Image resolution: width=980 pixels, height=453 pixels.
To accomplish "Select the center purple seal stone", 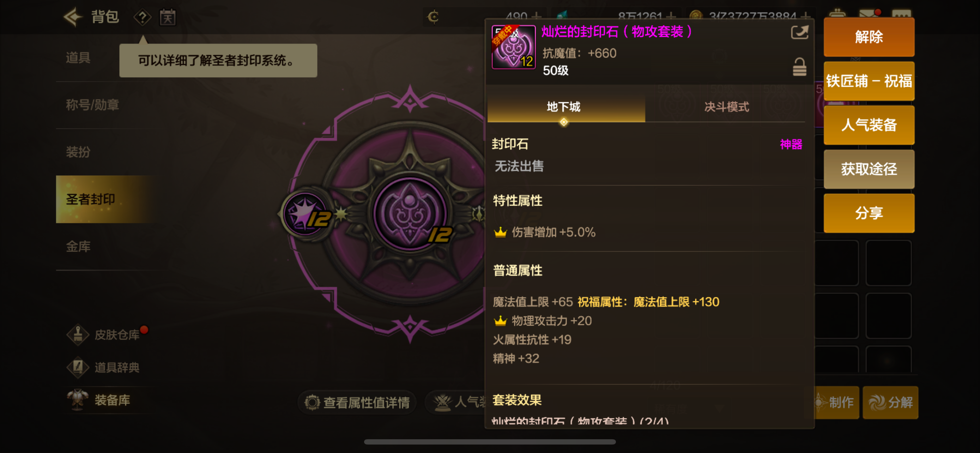I will coord(410,214).
